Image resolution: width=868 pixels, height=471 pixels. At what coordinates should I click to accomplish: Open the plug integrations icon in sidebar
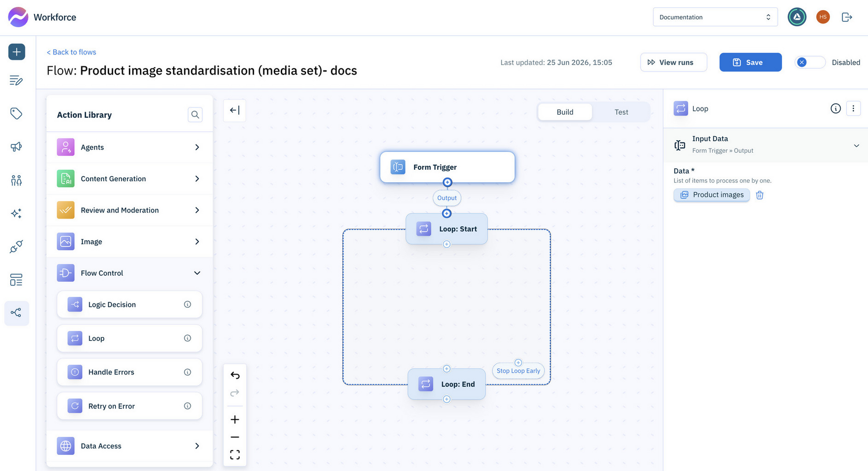16,247
